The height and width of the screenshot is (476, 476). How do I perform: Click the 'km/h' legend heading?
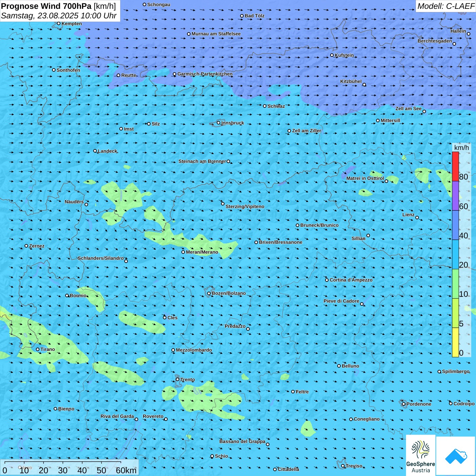coord(461,148)
